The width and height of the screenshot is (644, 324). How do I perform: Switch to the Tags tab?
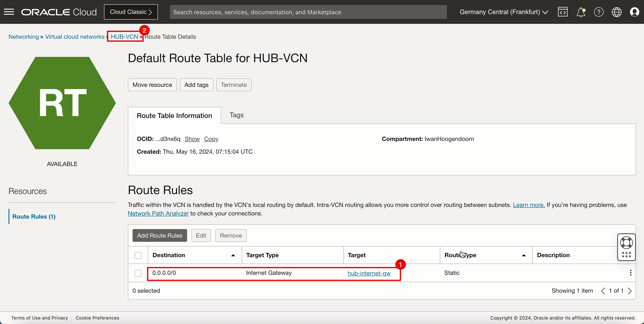[237, 115]
